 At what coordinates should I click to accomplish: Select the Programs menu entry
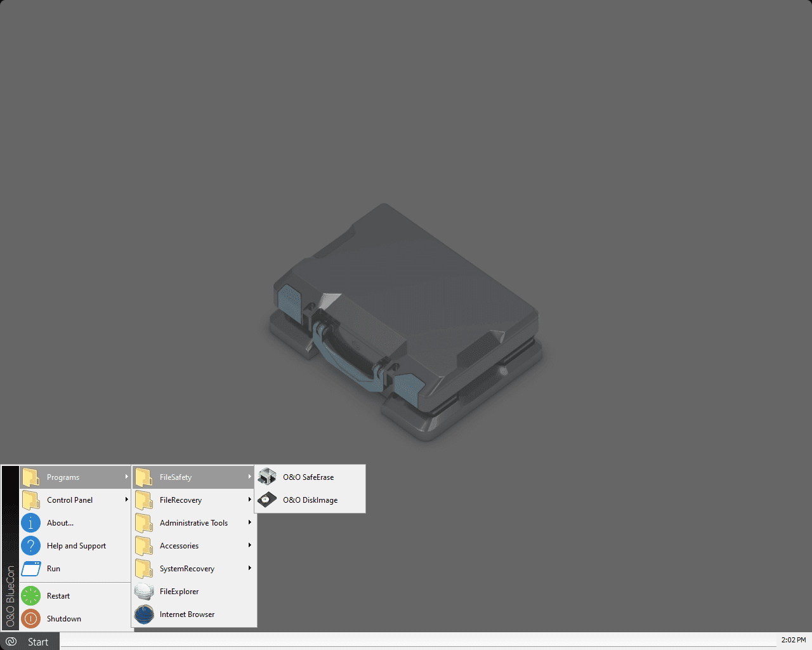(x=75, y=477)
